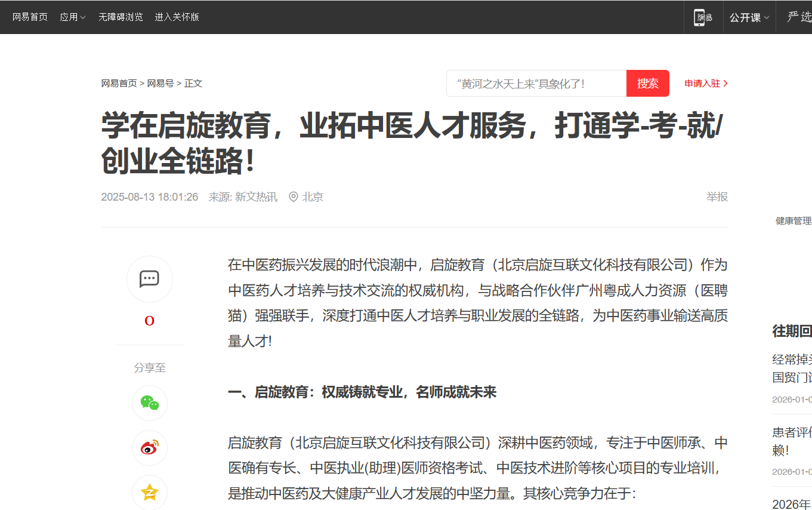The image size is (812, 510).
Task: Click the red arrow next to 申请入驻
Action: coord(725,84)
